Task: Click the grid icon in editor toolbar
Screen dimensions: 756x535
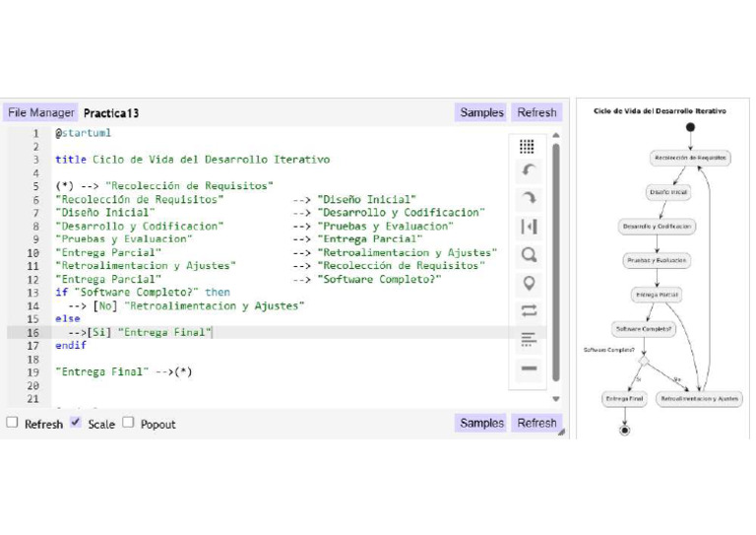Action: click(528, 146)
